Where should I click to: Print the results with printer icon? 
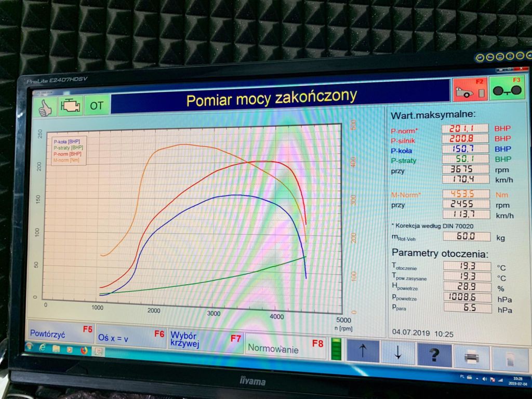click(471, 357)
